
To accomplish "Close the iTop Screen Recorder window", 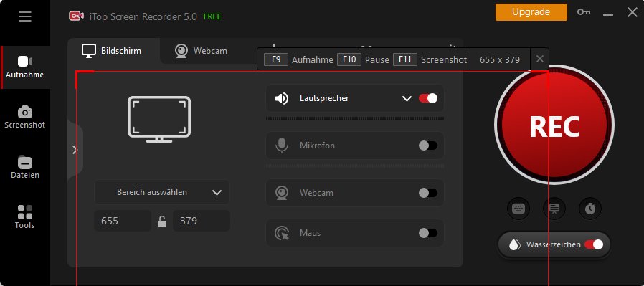I will point(633,12).
